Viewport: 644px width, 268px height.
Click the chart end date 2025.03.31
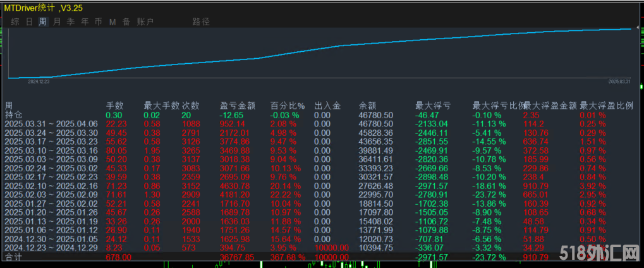pos(619,82)
